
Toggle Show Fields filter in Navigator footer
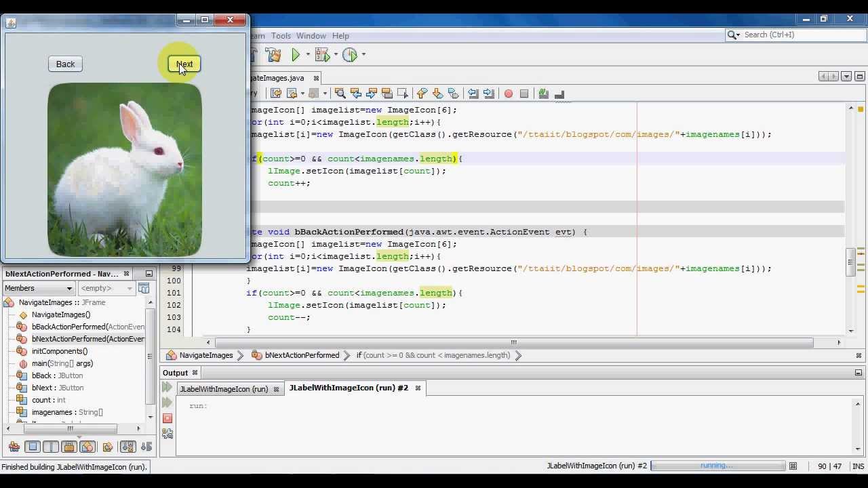pyautogui.click(x=33, y=447)
